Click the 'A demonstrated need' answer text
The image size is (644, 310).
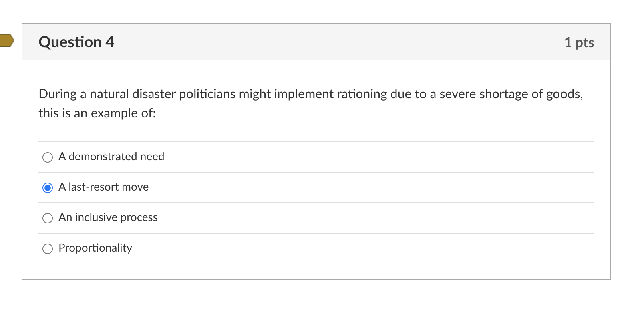coord(111,157)
